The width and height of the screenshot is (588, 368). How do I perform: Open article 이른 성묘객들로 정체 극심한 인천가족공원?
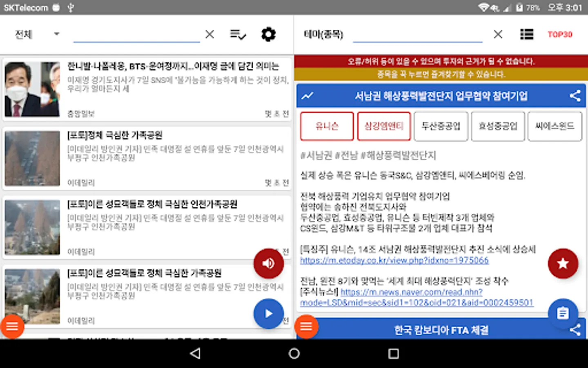coord(152,204)
